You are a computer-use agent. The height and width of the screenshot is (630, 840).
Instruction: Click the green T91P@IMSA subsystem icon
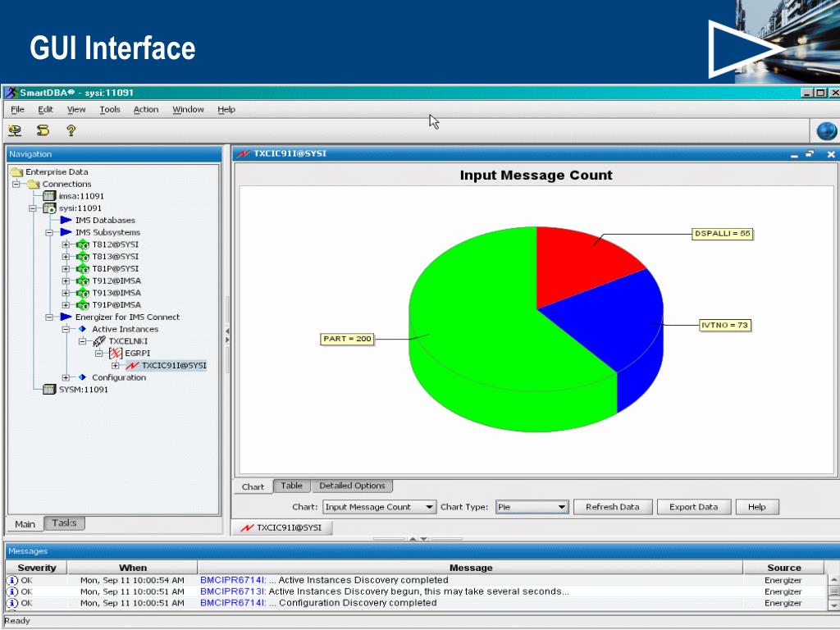click(x=83, y=305)
